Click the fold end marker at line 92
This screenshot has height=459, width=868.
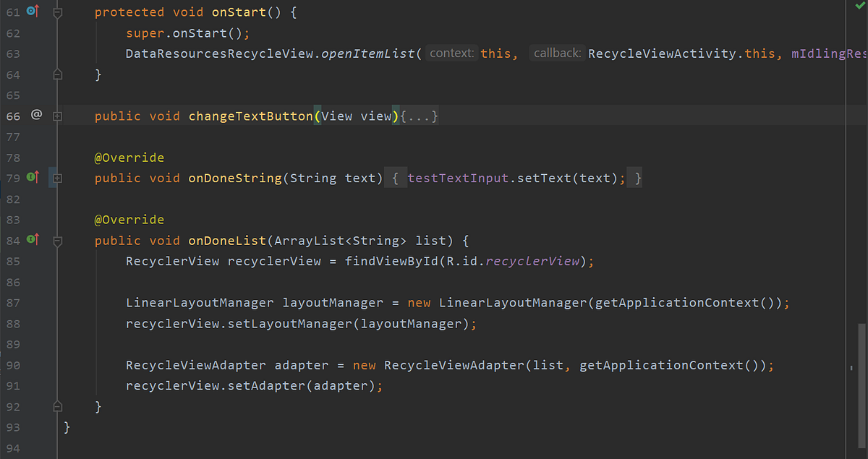pyautogui.click(x=56, y=406)
